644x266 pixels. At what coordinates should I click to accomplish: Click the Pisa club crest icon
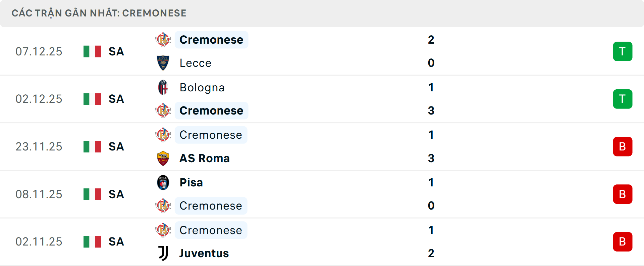(x=163, y=182)
